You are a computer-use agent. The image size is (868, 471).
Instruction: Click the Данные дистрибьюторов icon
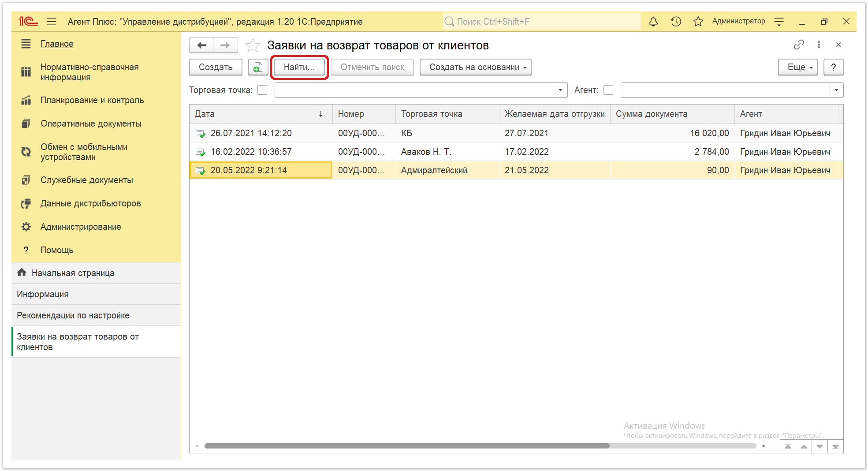click(x=26, y=203)
